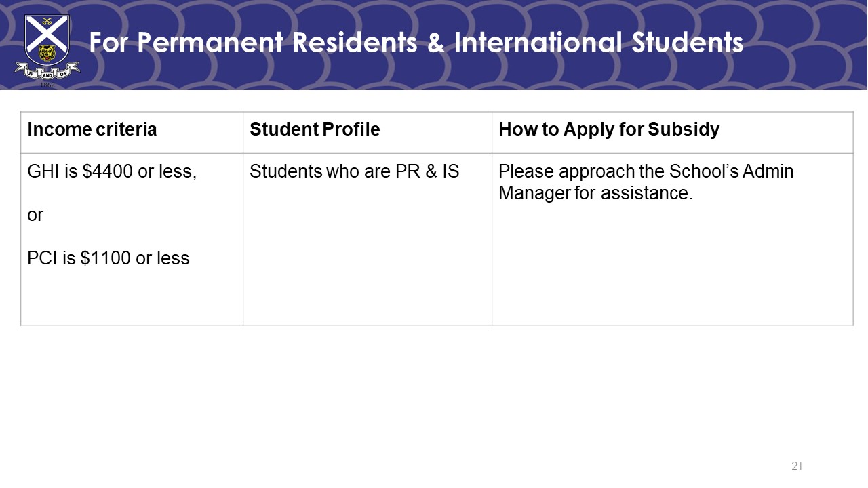
Task: Click 'Students who are PR & IS' cell
Action: coord(355,171)
